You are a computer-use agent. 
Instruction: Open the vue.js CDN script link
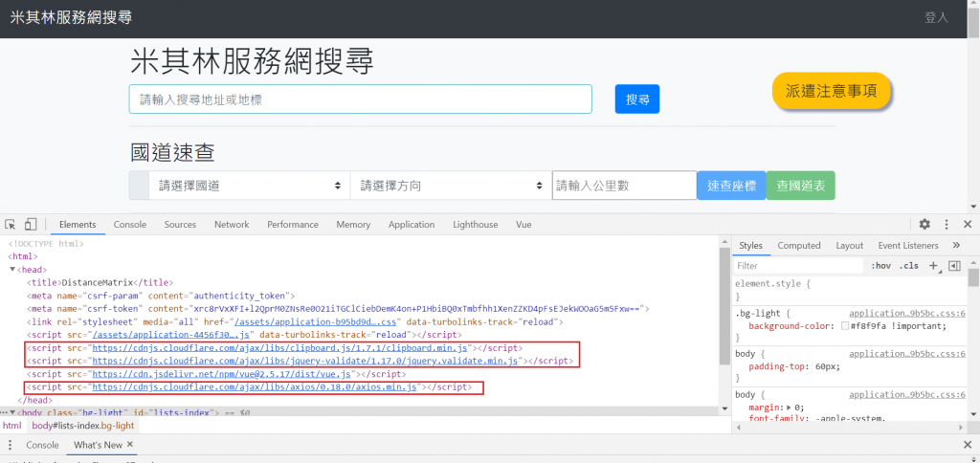(222, 374)
